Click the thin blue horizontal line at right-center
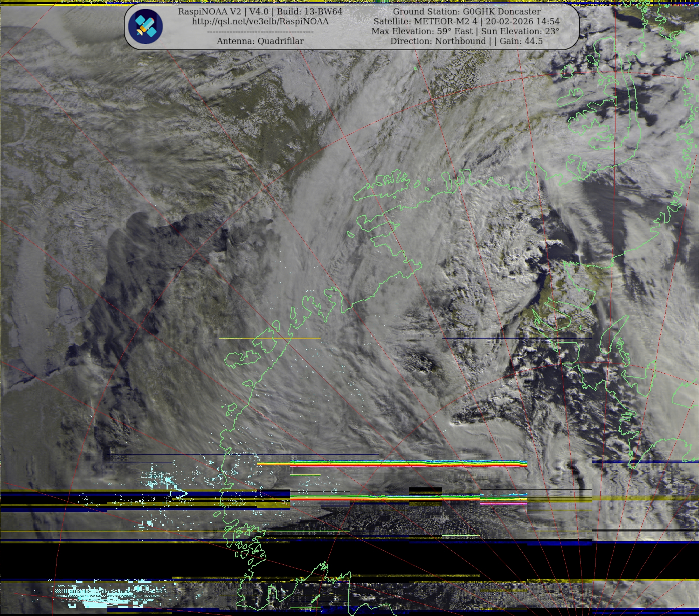This screenshot has height=616, width=699. tap(516, 338)
